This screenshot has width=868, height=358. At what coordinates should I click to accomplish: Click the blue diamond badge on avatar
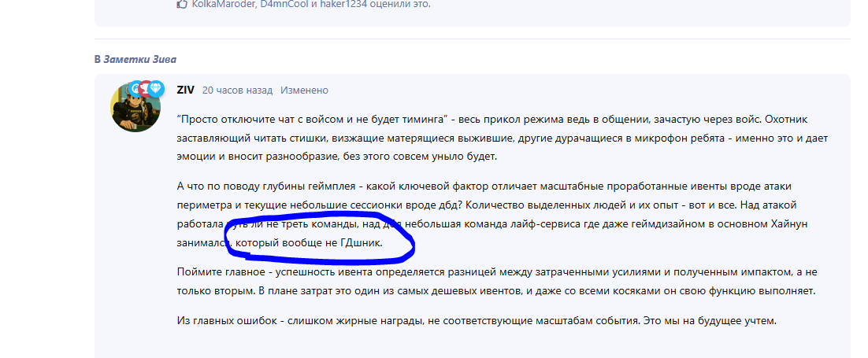click(x=156, y=88)
